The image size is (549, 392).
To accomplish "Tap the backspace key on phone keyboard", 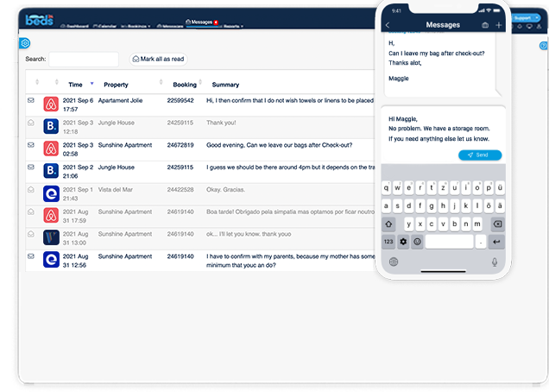I will click(498, 224).
